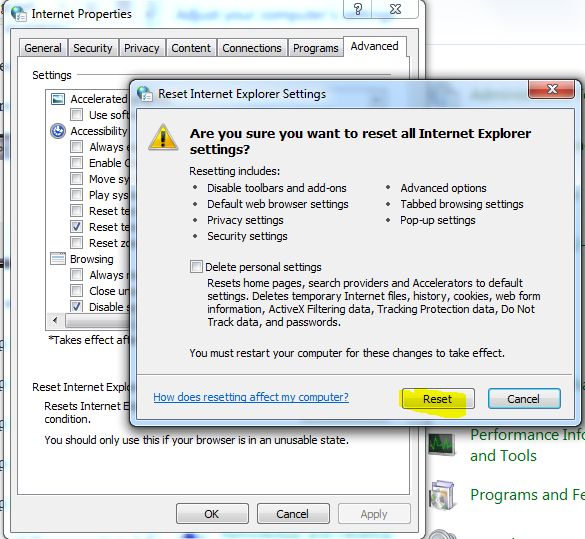Click 'Advanced options' text in reset list

coord(443,188)
